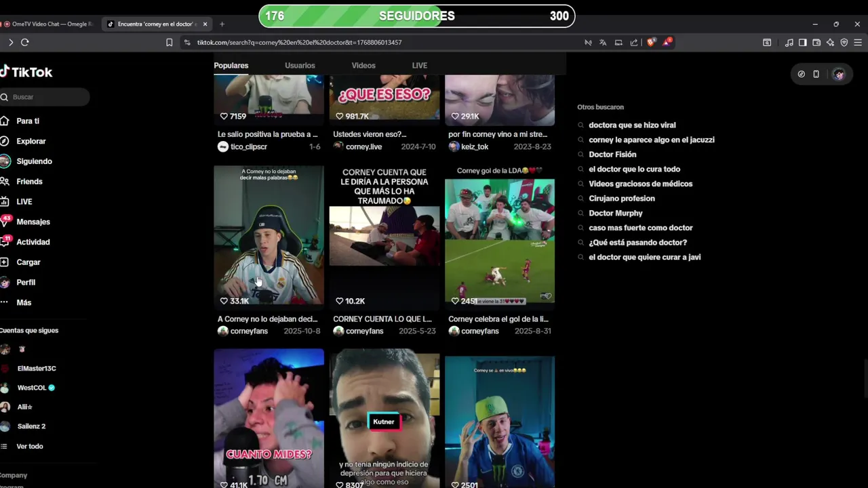The height and width of the screenshot is (488, 868).
Task: Search suggestion 'Videos graciosos de médicos'
Action: click(640, 184)
